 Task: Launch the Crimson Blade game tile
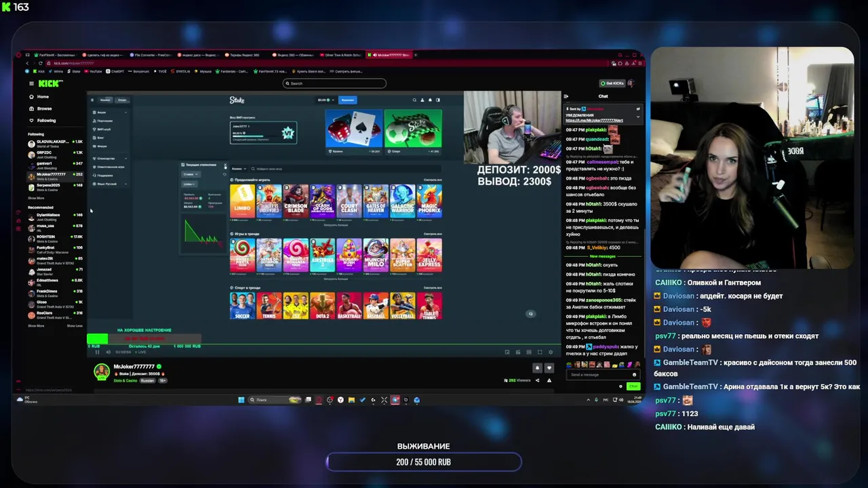(x=296, y=201)
